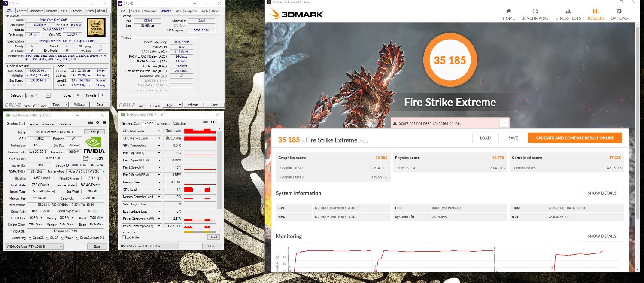Click the GPU Core Clock sensor history graph

(x=200, y=131)
